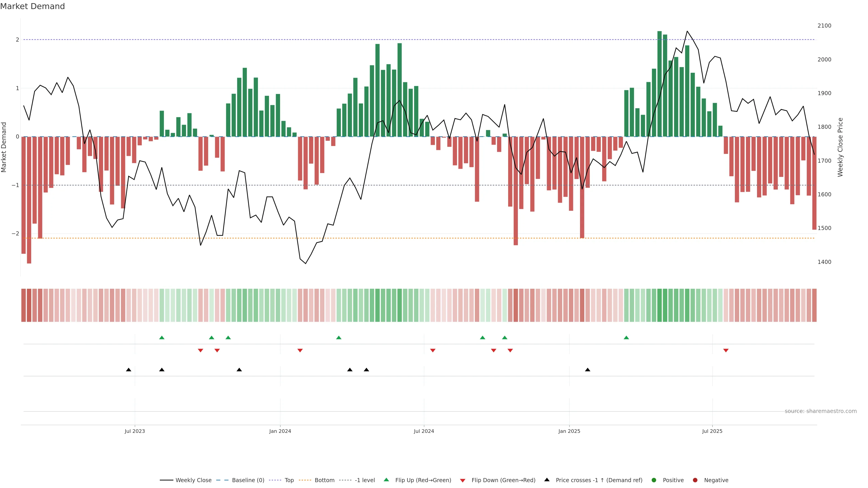Click the Jan 2024 x-axis label
Viewport: 868px width, 488px height.
[x=280, y=431]
